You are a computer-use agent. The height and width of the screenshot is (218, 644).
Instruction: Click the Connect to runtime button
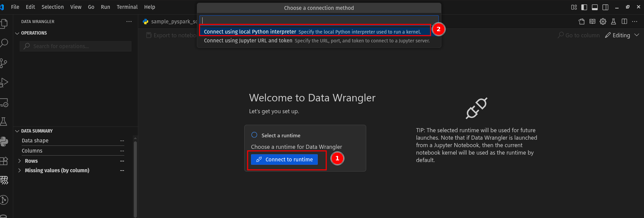pos(284,159)
